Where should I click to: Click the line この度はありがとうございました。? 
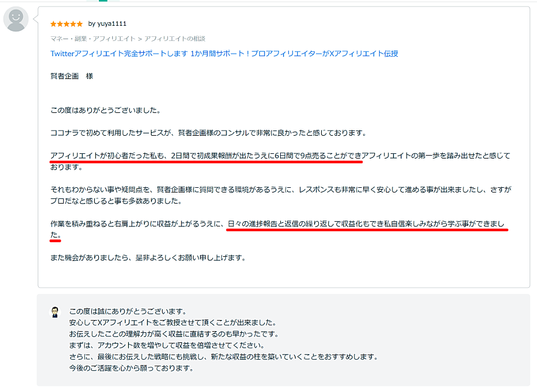(106, 111)
